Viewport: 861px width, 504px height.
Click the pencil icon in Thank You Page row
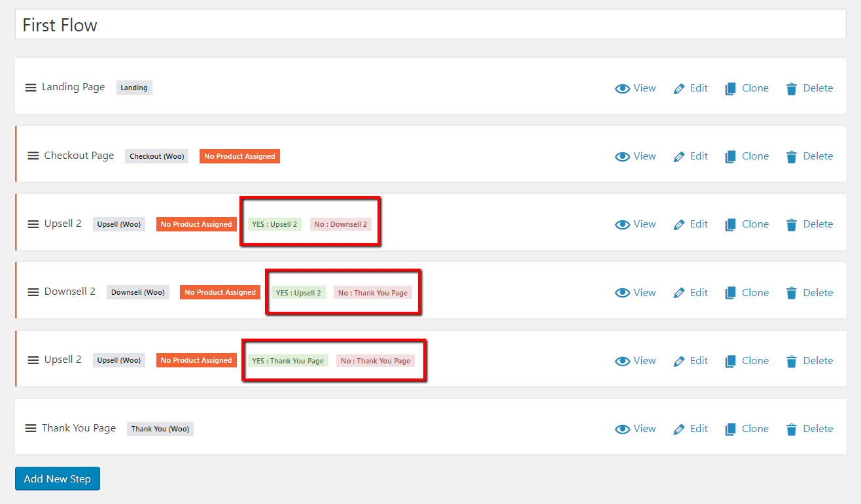click(x=679, y=429)
